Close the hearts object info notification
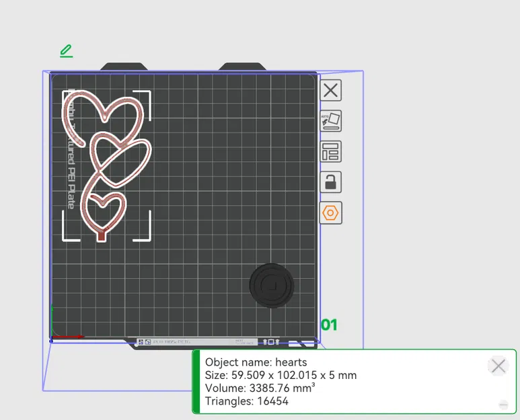Viewport: 520px width, 420px height. pyautogui.click(x=498, y=366)
